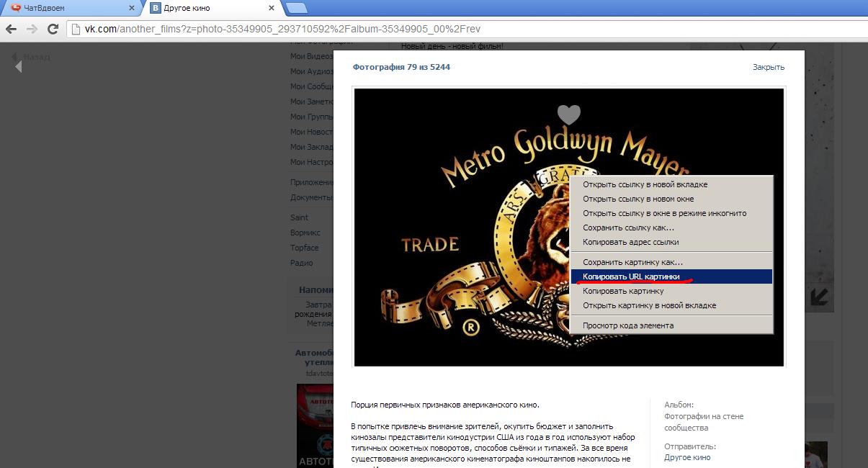868x468 pixels.
Task: Open the Saint app link
Action: click(x=299, y=217)
